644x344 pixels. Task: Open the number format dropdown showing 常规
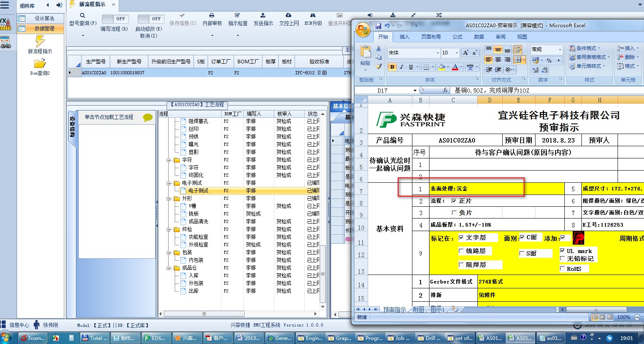point(559,50)
